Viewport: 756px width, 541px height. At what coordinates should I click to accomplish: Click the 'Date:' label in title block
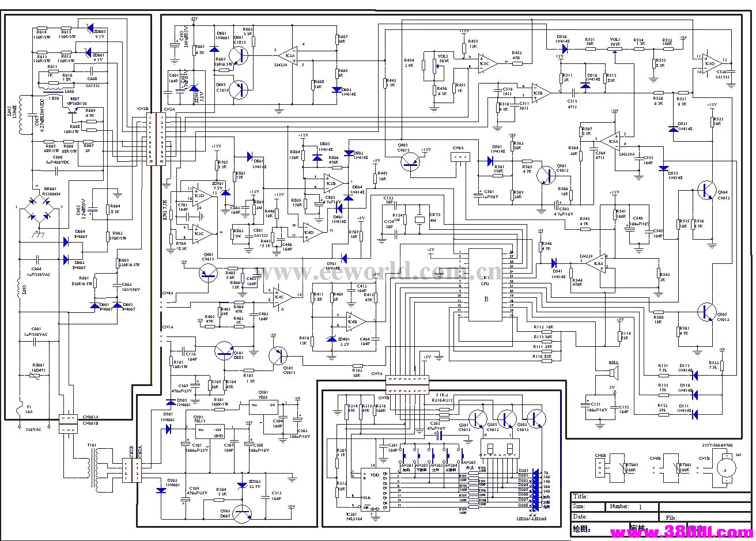580,517
